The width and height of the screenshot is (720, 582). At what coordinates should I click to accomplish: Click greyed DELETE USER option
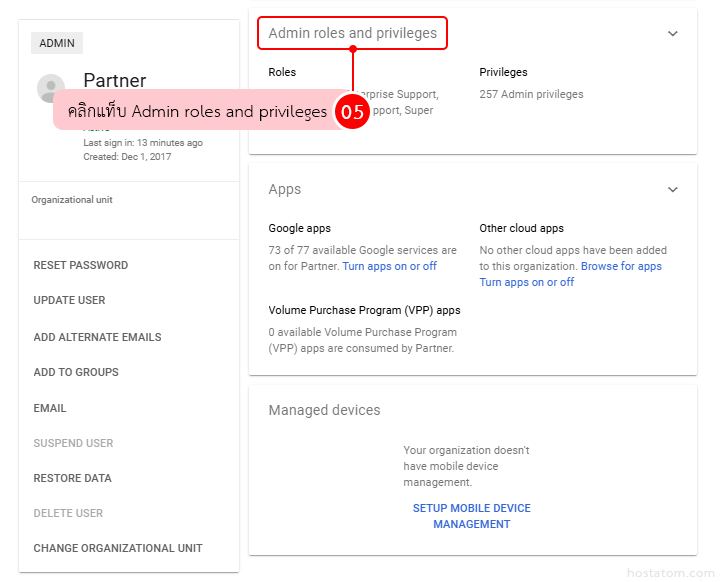coord(68,513)
